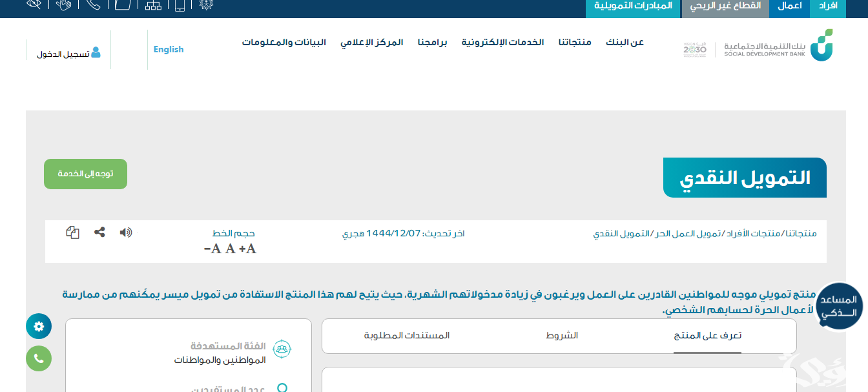This screenshot has height=392, width=868.
Task: Click the share icon in breadcrumb bar
Action: (x=99, y=232)
